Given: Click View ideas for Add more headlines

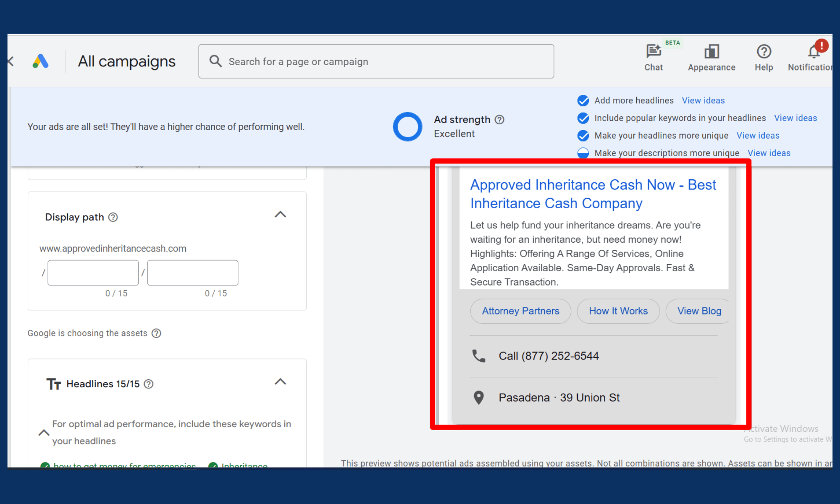Looking at the screenshot, I should click(x=703, y=100).
